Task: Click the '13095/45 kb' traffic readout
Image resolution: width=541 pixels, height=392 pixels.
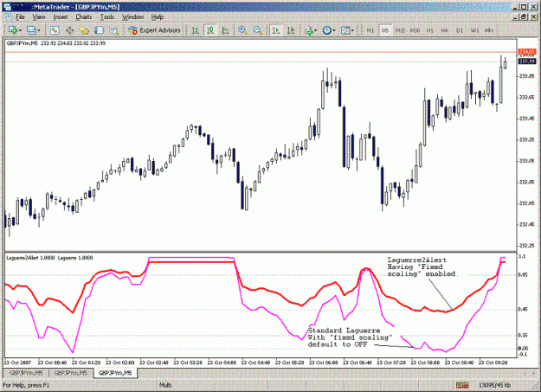Action: tap(494, 385)
